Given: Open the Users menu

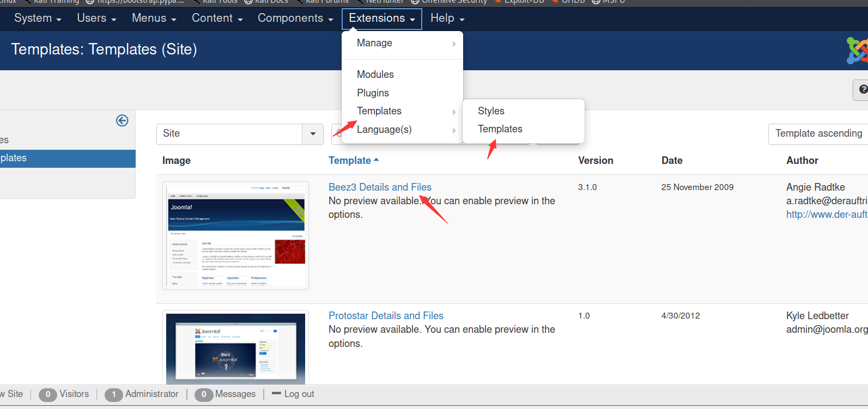Looking at the screenshot, I should pos(96,18).
